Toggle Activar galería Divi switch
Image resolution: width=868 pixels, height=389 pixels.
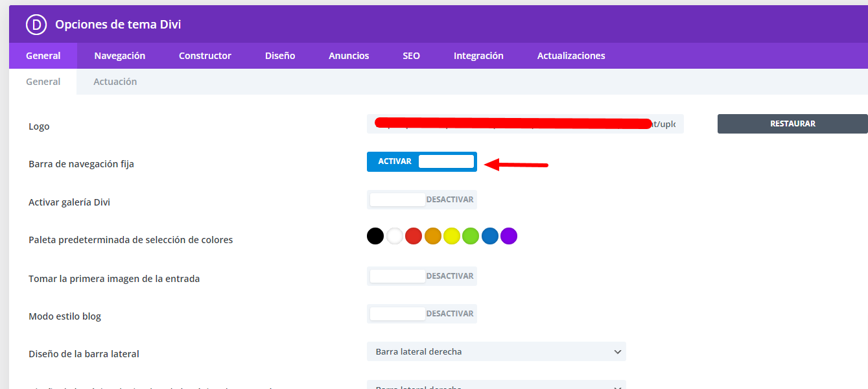point(422,200)
